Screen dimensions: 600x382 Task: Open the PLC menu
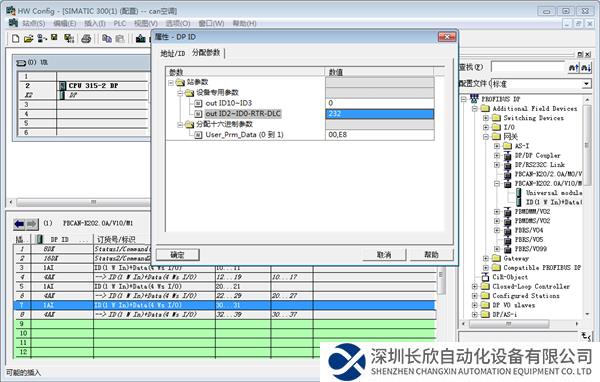[x=120, y=23]
